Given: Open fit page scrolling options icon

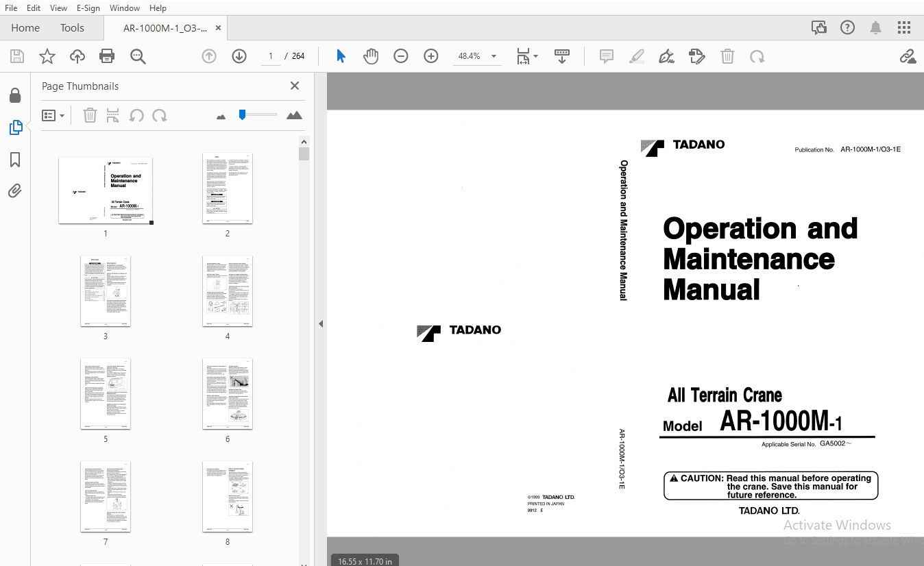Looking at the screenshot, I should (527, 56).
